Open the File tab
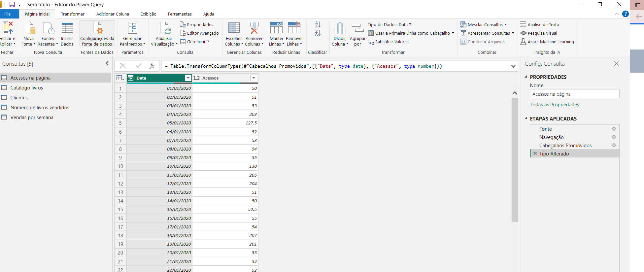This screenshot has height=272, width=644. point(8,14)
